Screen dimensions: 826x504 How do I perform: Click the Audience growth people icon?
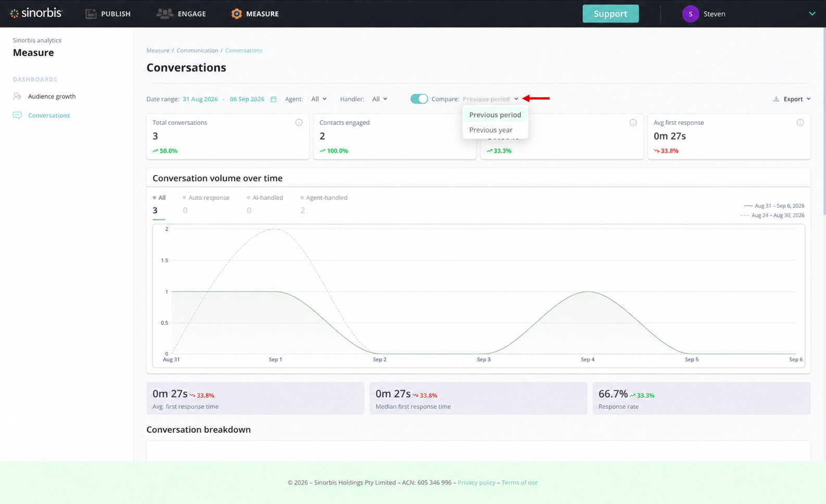coord(17,96)
